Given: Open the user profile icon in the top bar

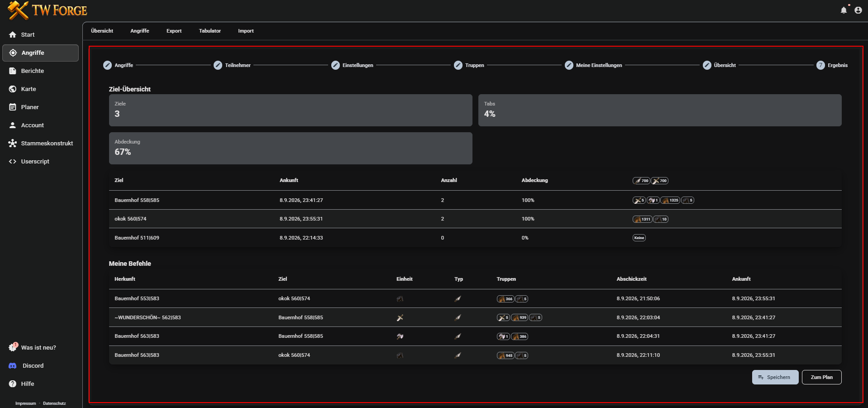Looking at the screenshot, I should point(858,10).
